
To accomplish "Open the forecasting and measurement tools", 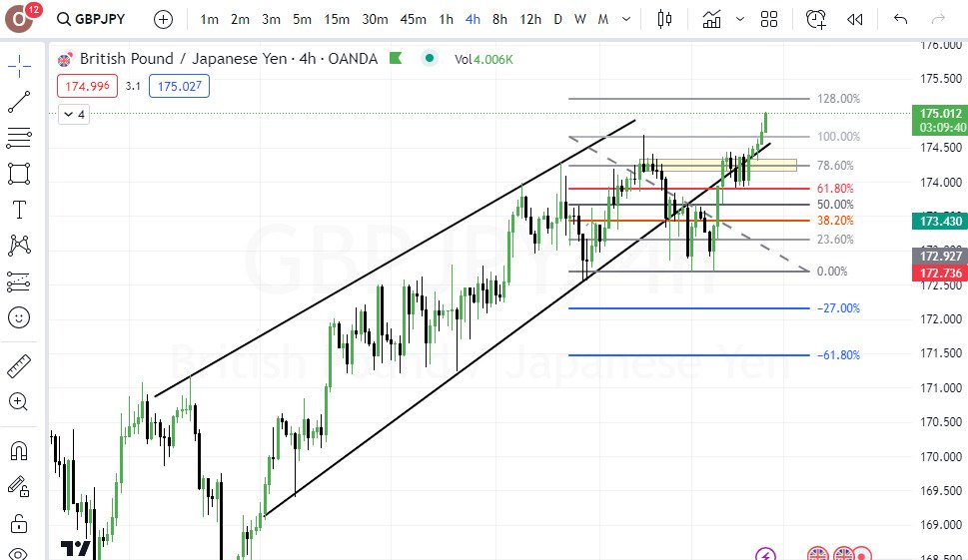I will pyautogui.click(x=19, y=281).
